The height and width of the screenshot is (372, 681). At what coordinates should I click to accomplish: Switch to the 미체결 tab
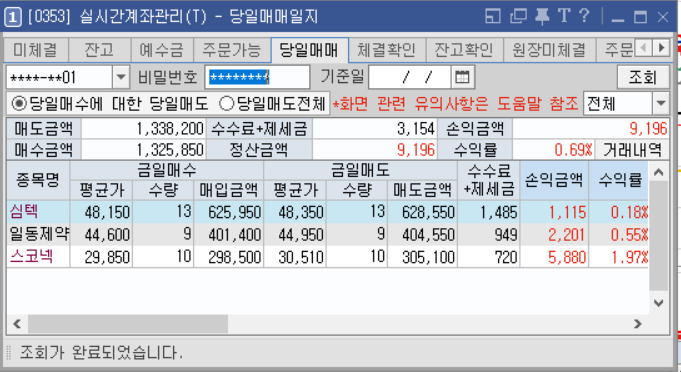coord(35,50)
